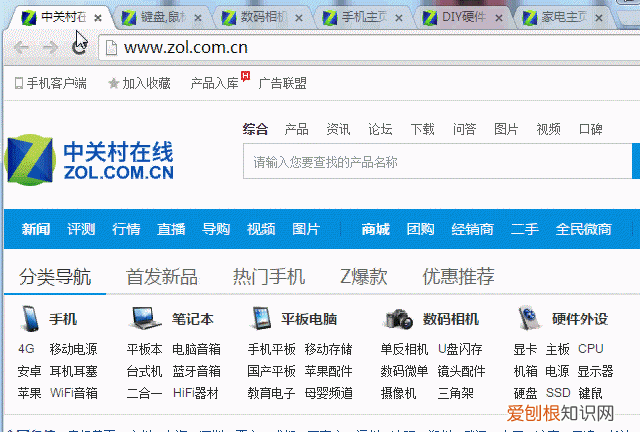Switch to the 热门手机 tab

(x=269, y=276)
